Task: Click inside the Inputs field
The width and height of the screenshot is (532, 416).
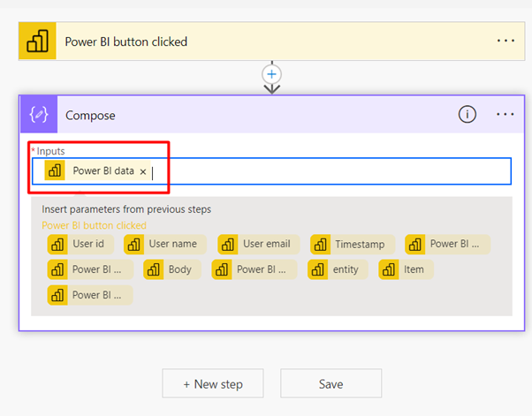Action: click(x=271, y=171)
